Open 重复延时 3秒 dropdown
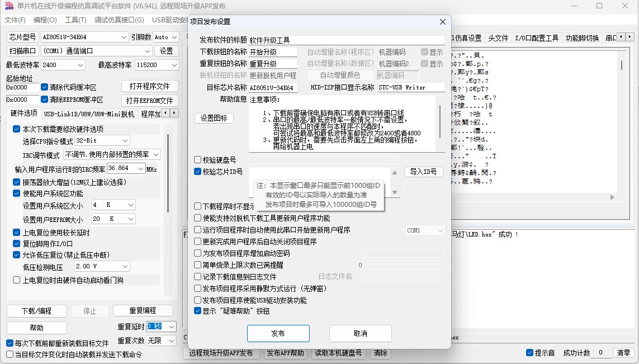The image size is (639, 364). tap(161, 327)
